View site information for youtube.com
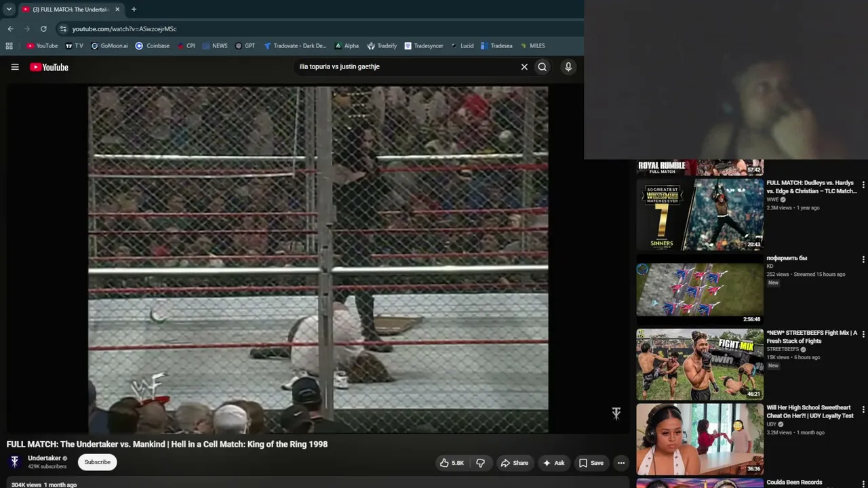This screenshot has height=488, width=868. click(63, 28)
